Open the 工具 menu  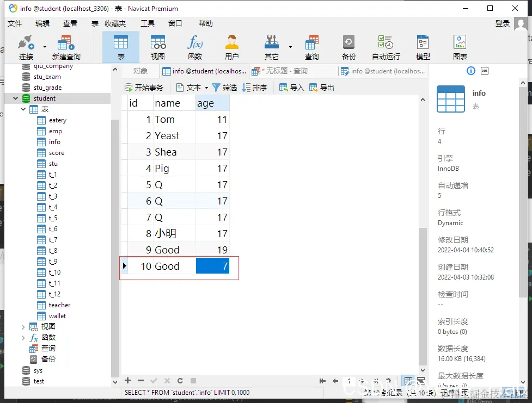click(148, 23)
